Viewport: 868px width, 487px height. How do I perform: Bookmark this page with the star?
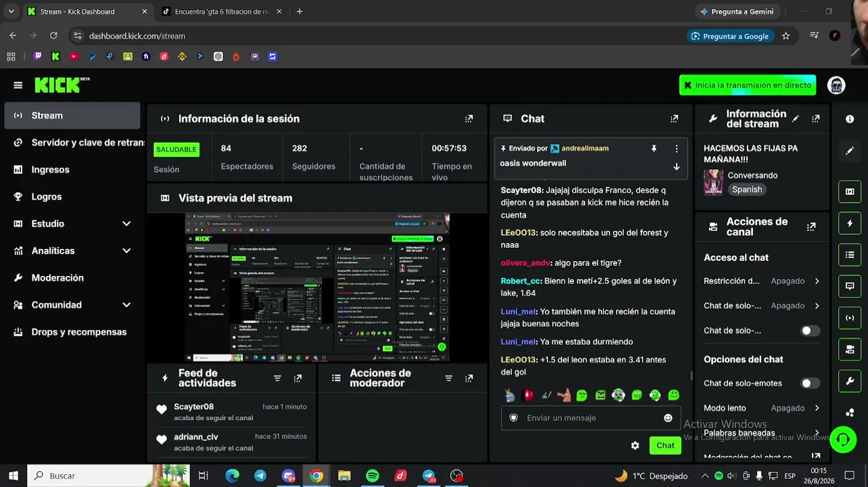click(x=785, y=36)
